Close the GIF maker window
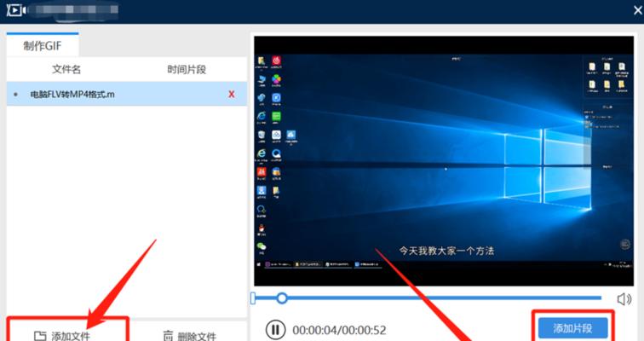Screen dimensions: 644x341 pos(638,10)
